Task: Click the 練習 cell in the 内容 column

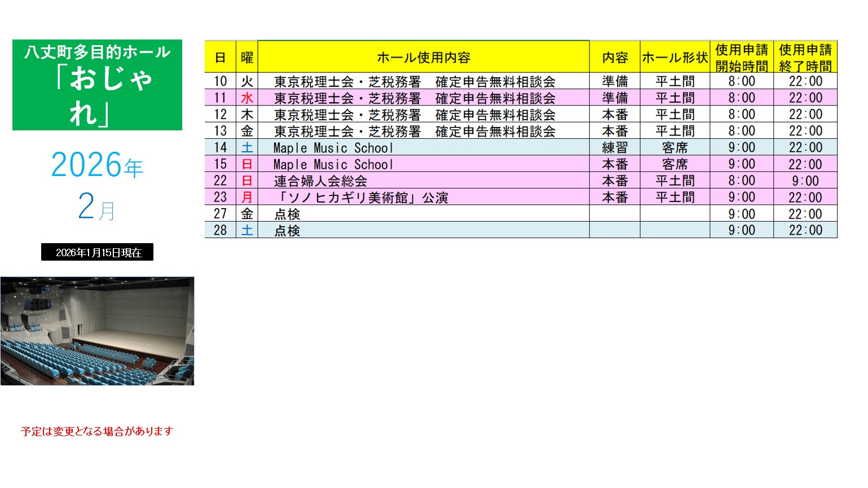Action: click(x=614, y=148)
